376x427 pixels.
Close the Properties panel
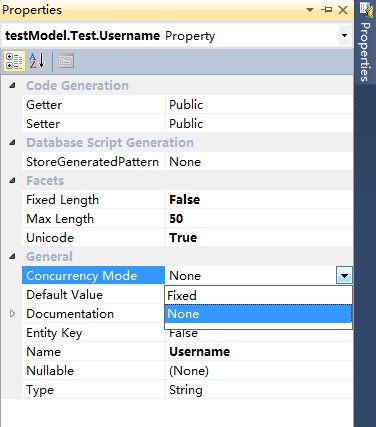click(343, 10)
